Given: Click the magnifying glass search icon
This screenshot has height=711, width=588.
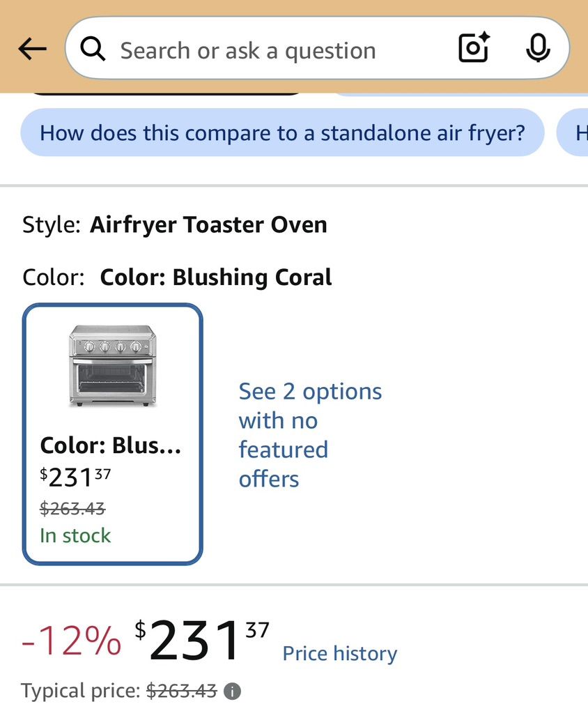Looking at the screenshot, I should [x=93, y=49].
